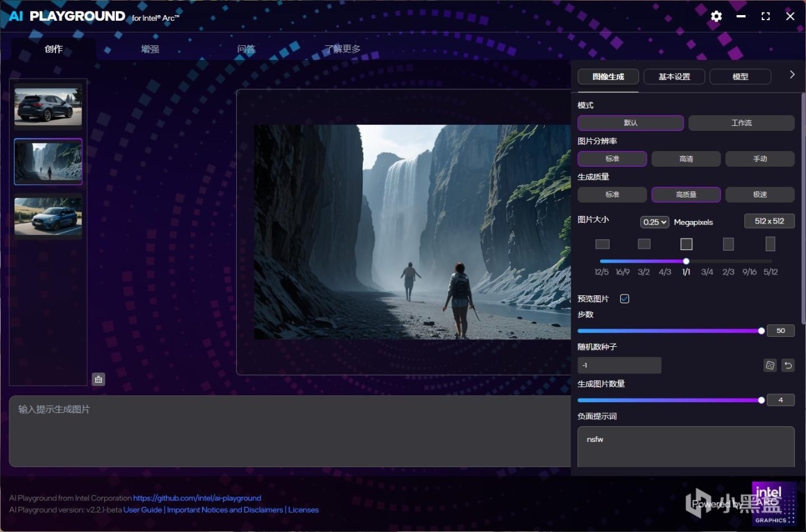Screen dimensions: 806x532
Task: Click the random seed dice icon
Action: pyautogui.click(x=769, y=365)
